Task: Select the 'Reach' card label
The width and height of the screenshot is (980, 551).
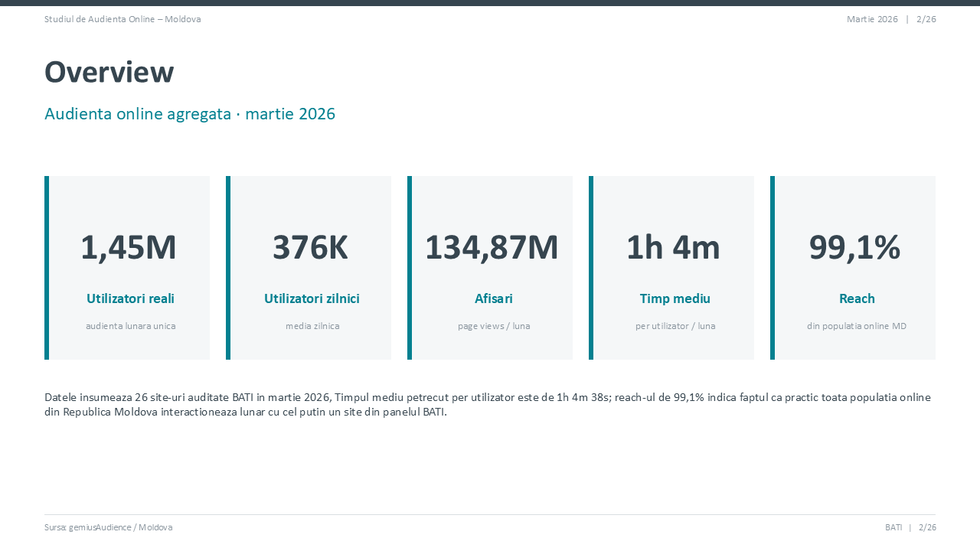Action: tap(857, 298)
